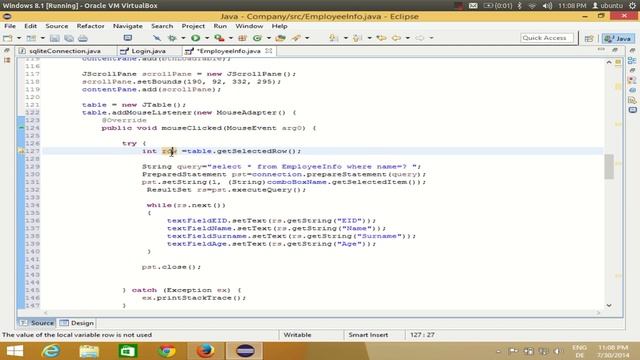Click the Open Type folder icon
640x360 pixels.
pos(280,38)
